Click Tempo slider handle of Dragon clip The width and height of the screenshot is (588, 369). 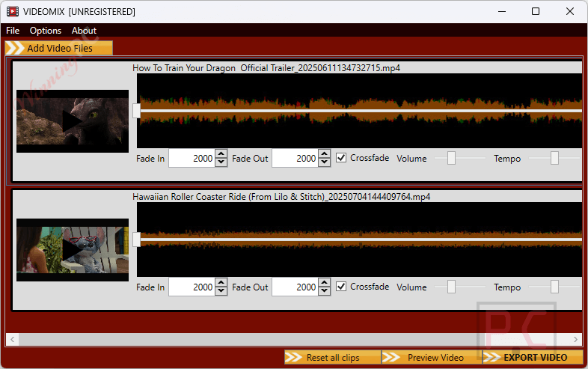coord(554,158)
